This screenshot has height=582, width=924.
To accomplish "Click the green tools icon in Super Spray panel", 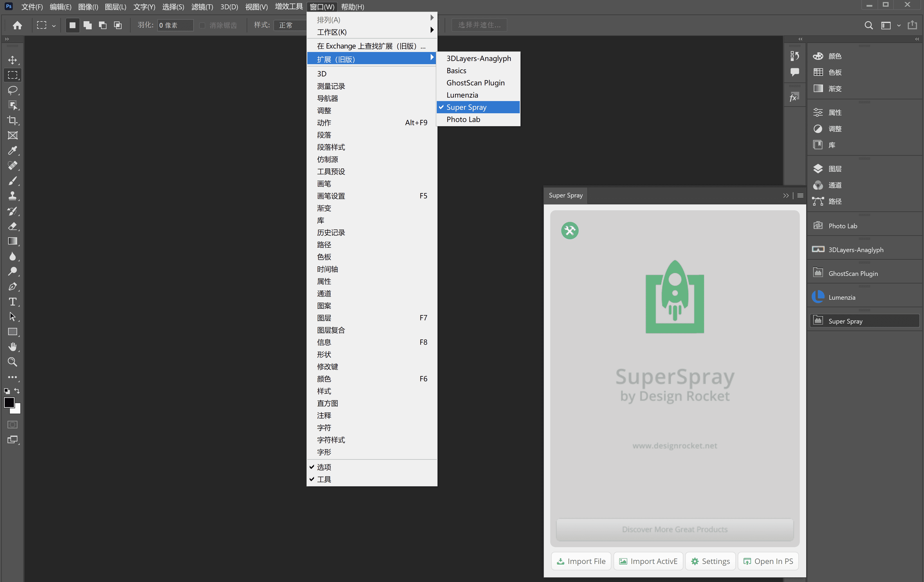I will pos(569,231).
